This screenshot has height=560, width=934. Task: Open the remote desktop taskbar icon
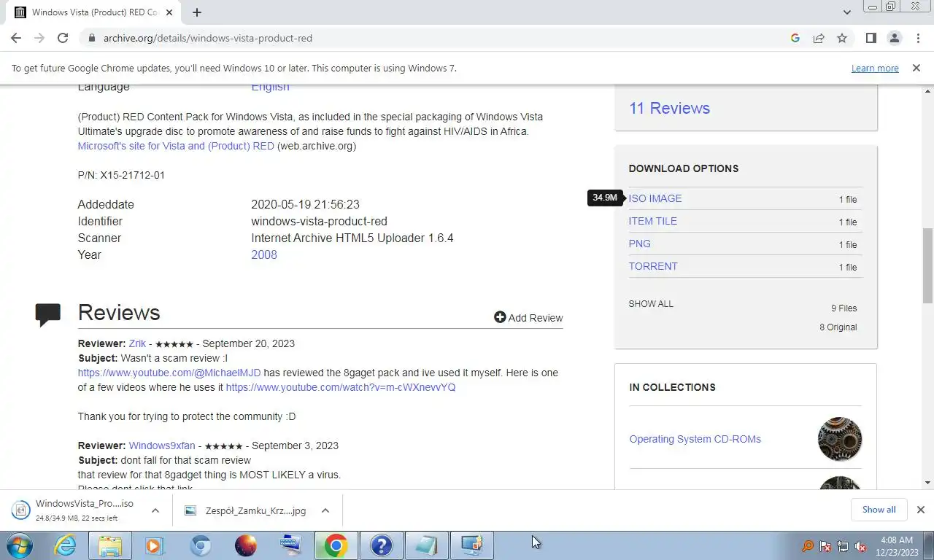(471, 545)
